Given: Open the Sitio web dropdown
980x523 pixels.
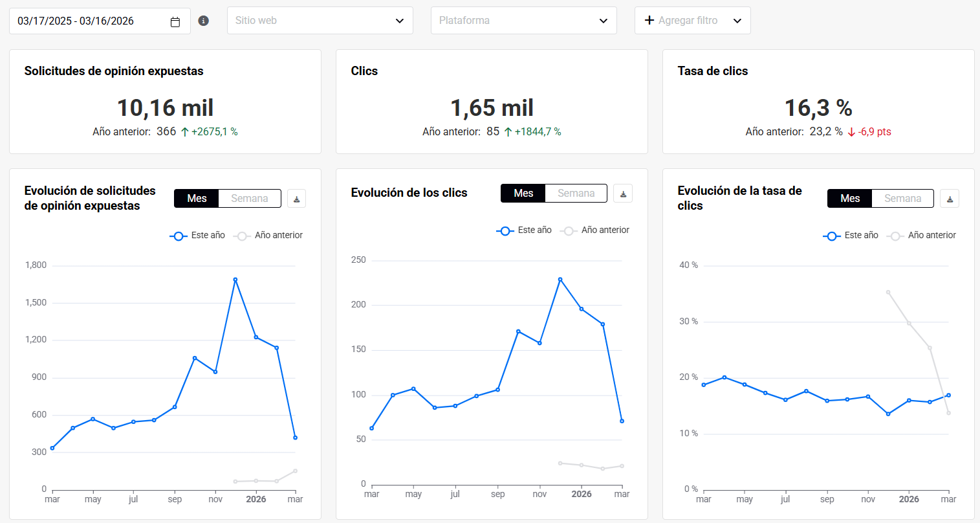Looking at the screenshot, I should coord(320,21).
